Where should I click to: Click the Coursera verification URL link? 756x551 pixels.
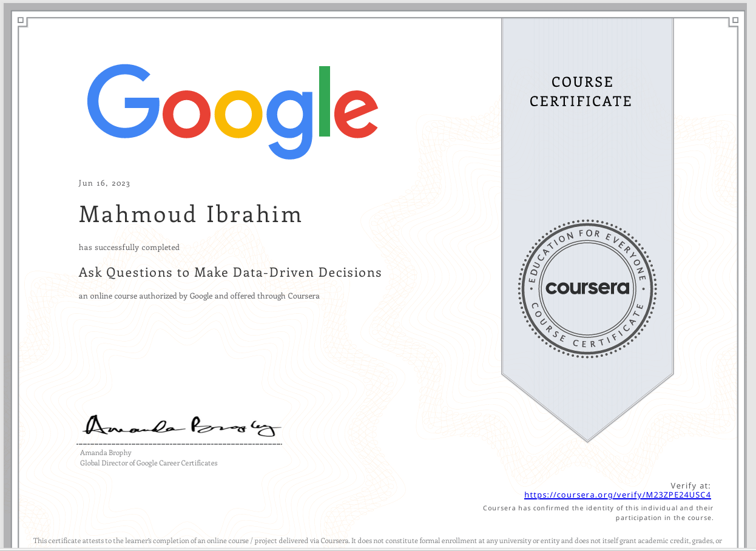point(617,495)
